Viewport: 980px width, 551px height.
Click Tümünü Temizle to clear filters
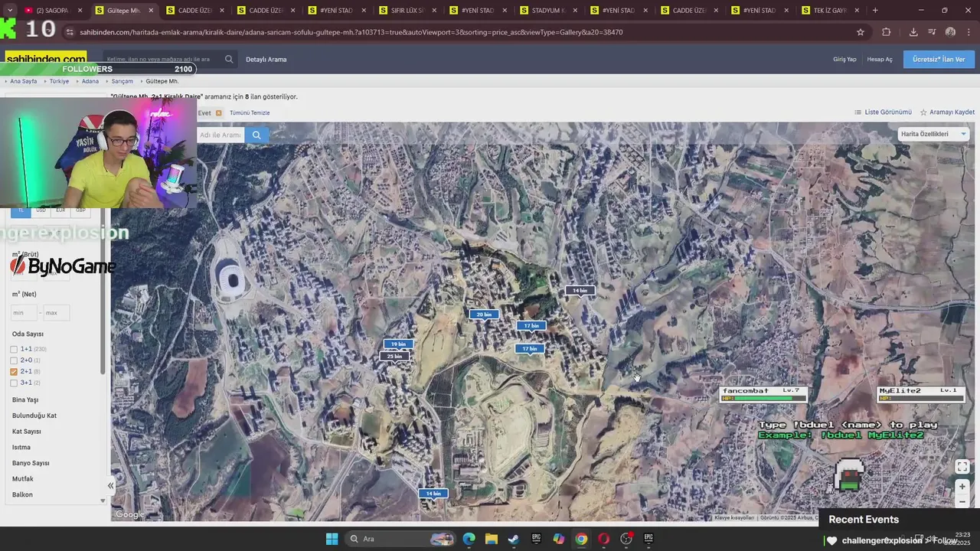[250, 112]
